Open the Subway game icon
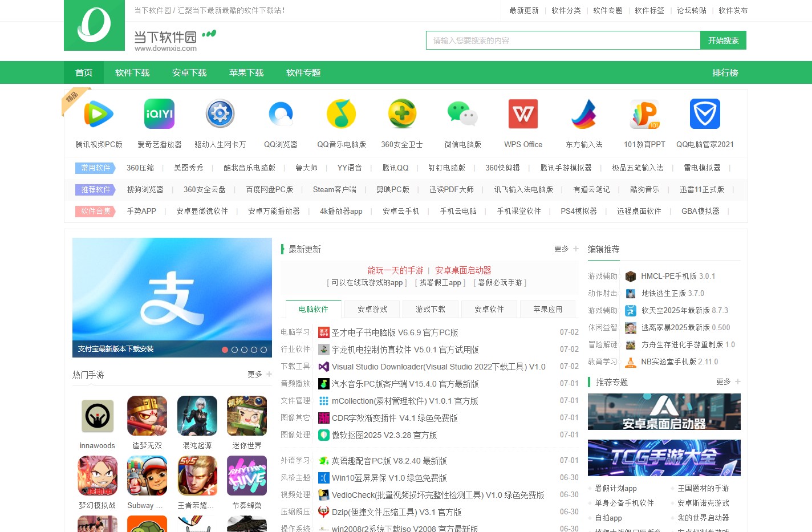This screenshot has width=812, height=532. click(x=147, y=476)
